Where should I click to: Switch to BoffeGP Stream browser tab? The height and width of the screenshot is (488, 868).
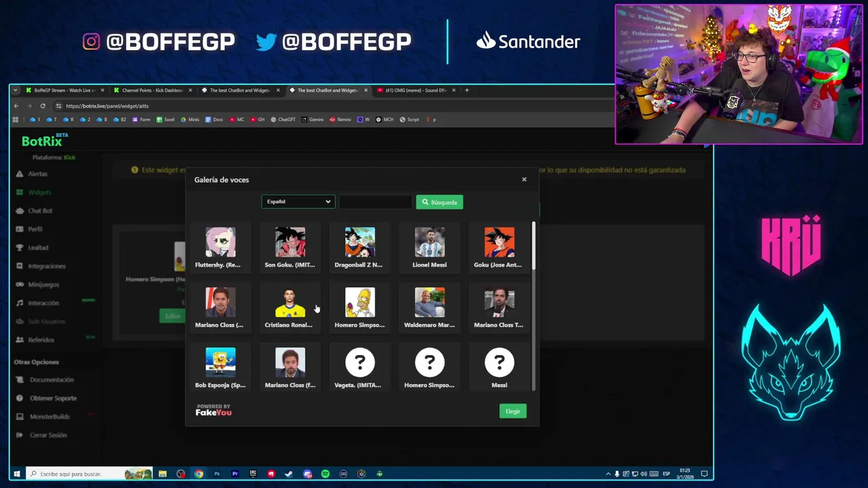coord(65,90)
